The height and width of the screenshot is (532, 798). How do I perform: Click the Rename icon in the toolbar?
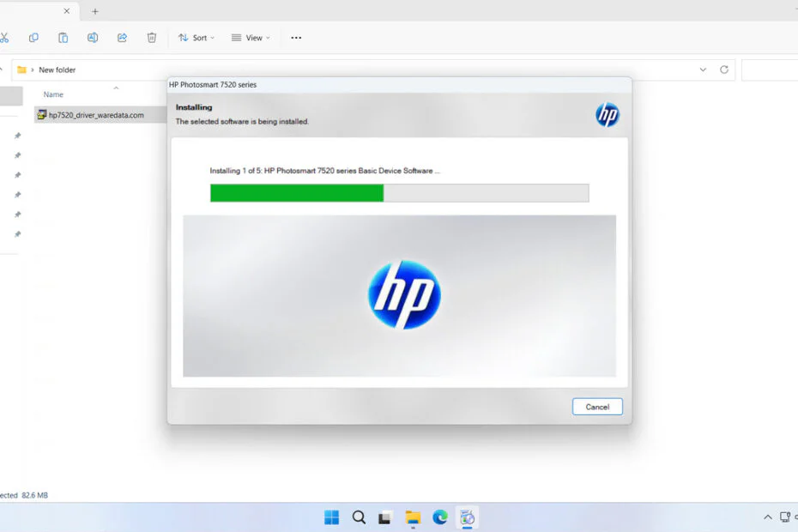click(x=93, y=38)
